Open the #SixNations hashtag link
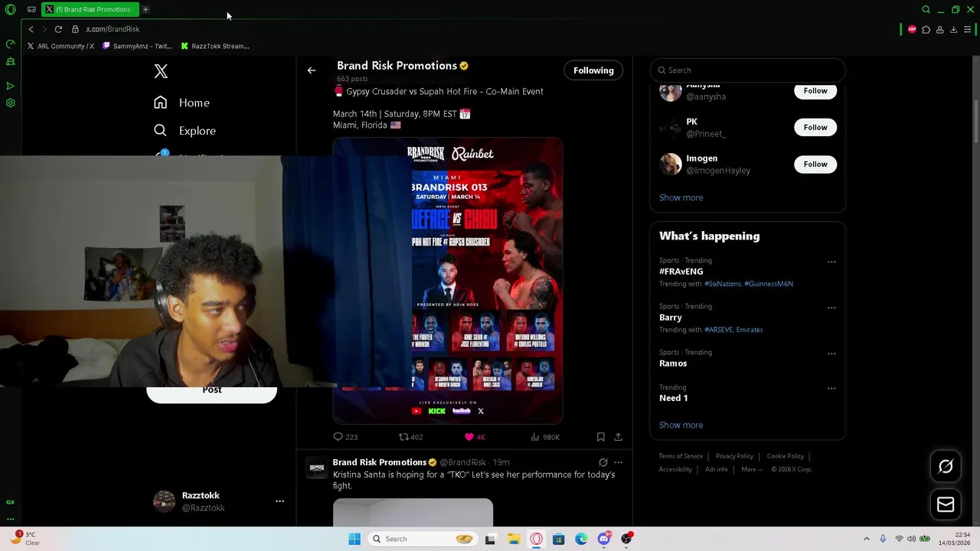980x551 pixels. (723, 284)
